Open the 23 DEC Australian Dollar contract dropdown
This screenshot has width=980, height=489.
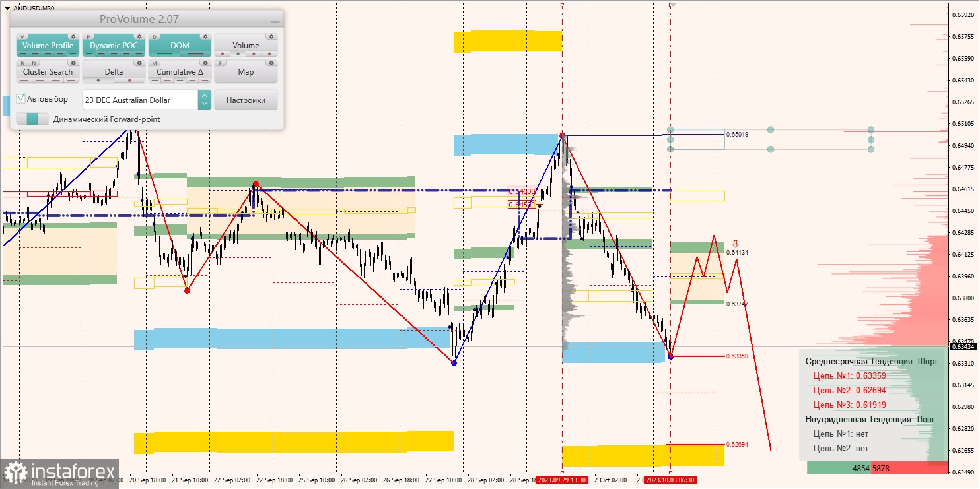coord(139,100)
